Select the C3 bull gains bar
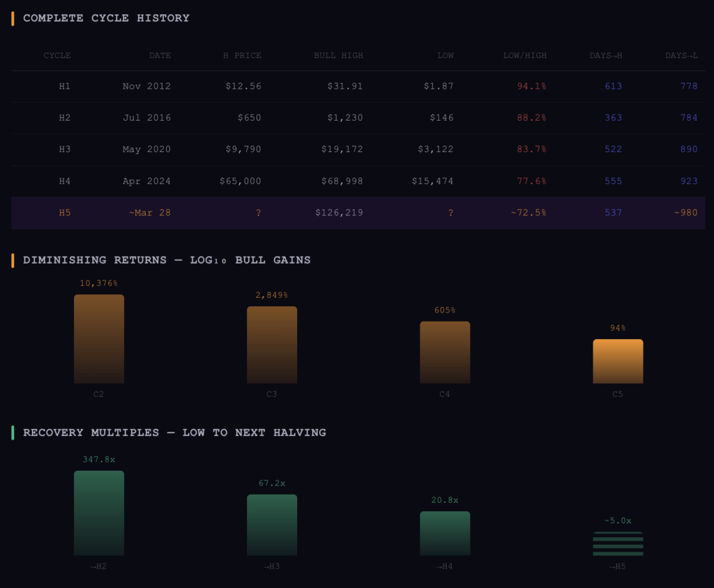The image size is (714, 588). 272,345
